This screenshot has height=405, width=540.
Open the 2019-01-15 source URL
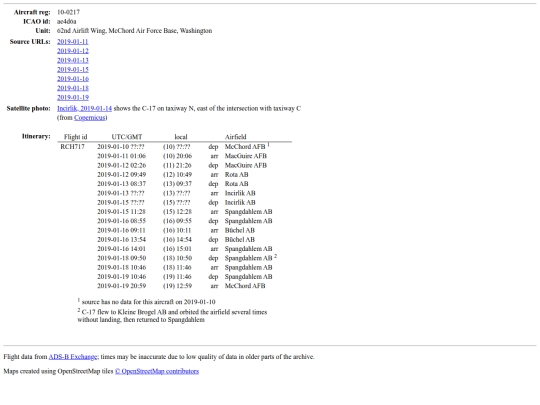(73, 70)
